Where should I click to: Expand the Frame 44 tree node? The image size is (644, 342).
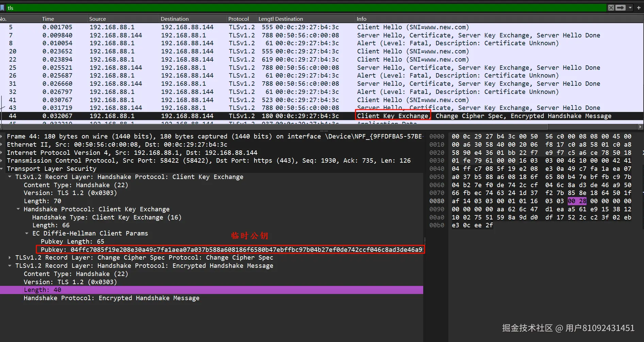[x=2, y=136]
